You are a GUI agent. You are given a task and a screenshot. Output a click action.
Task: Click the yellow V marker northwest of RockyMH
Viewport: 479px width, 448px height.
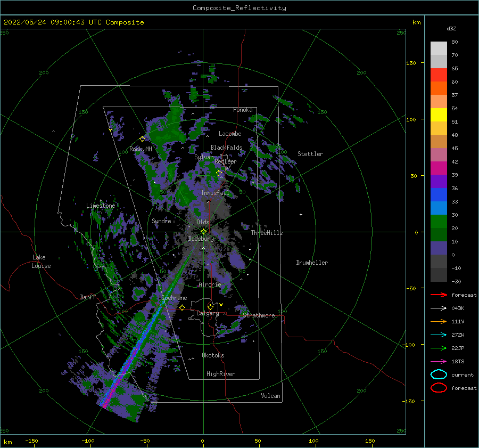pyautogui.click(x=110, y=130)
